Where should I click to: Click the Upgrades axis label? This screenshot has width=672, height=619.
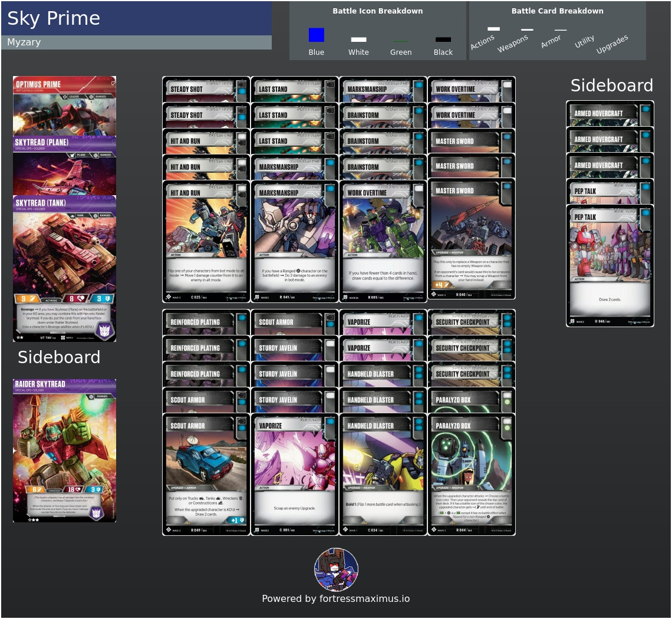coord(612,44)
